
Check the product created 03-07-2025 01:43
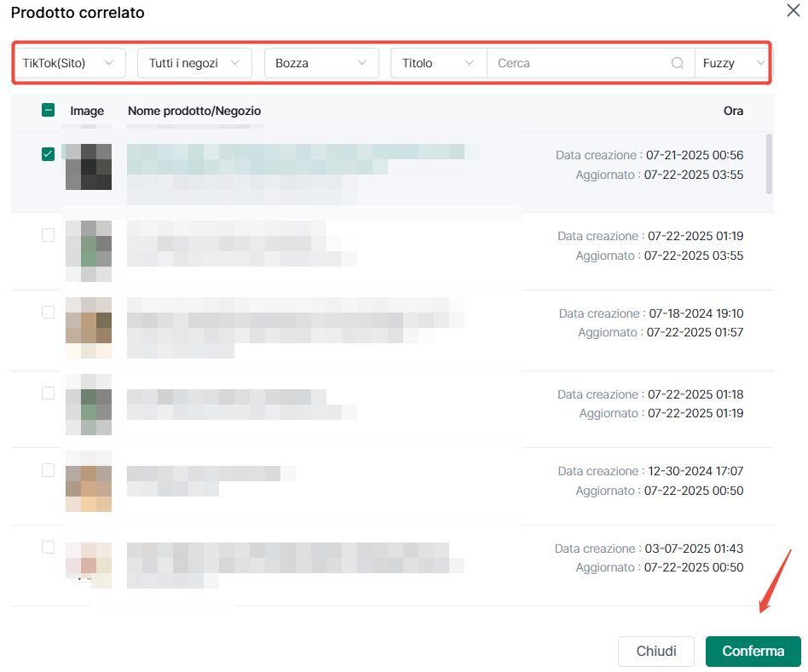pyautogui.click(x=48, y=547)
